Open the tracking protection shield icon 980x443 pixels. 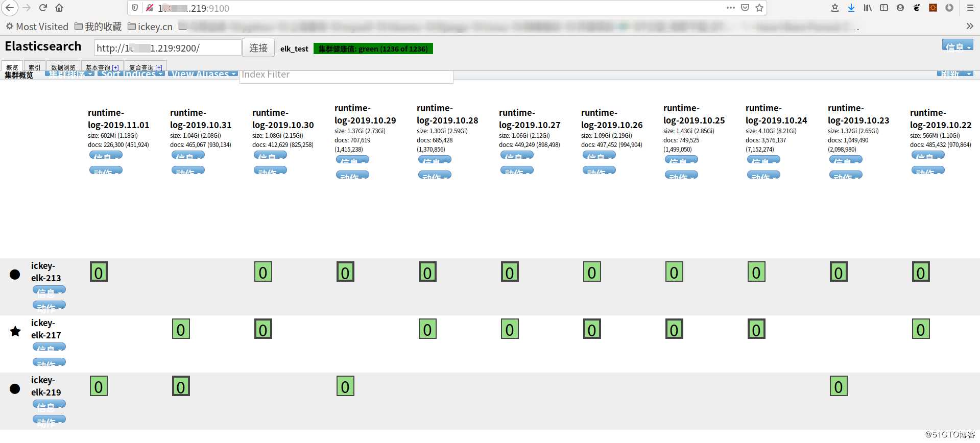[135, 8]
